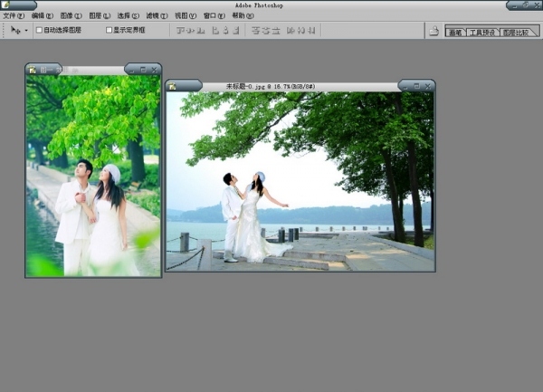Viewport: 543px width, 392px height.
Task: Close the Adobe Photoshop application window
Action: (537, 5)
